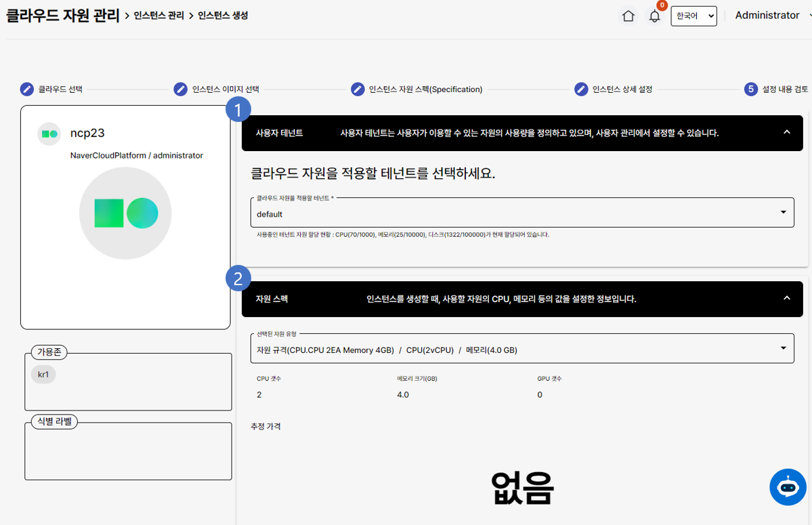
Task: Open the Administrator account menu
Action: (x=767, y=15)
